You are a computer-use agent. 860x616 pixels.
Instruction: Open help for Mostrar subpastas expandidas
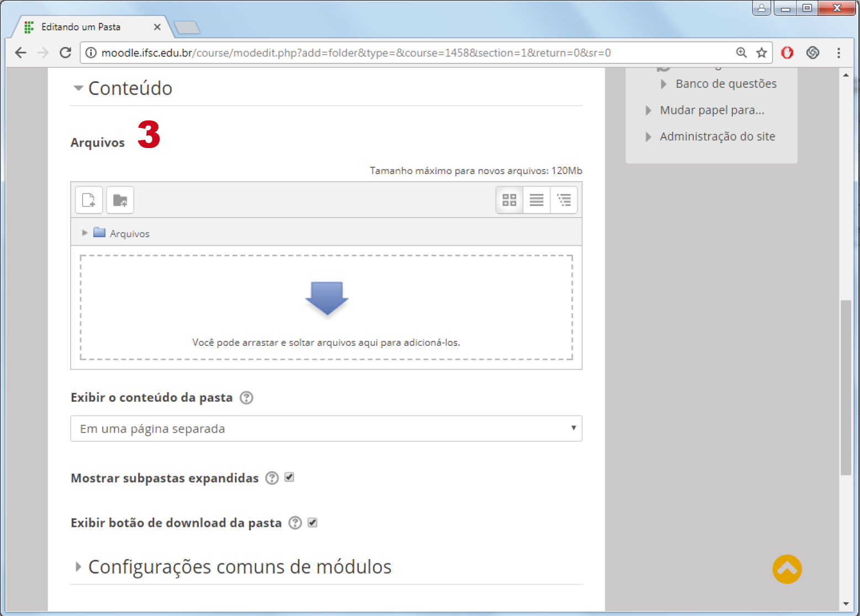pyautogui.click(x=272, y=478)
